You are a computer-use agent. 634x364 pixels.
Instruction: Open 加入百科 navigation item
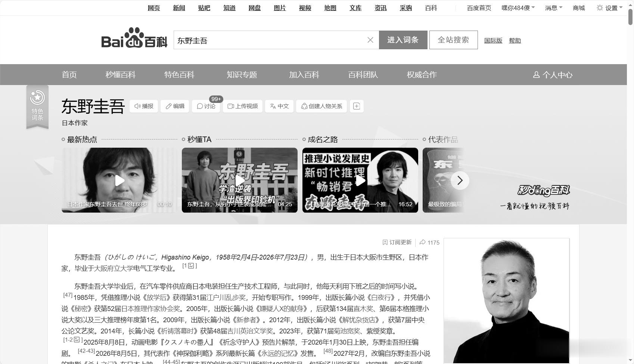pos(304,75)
